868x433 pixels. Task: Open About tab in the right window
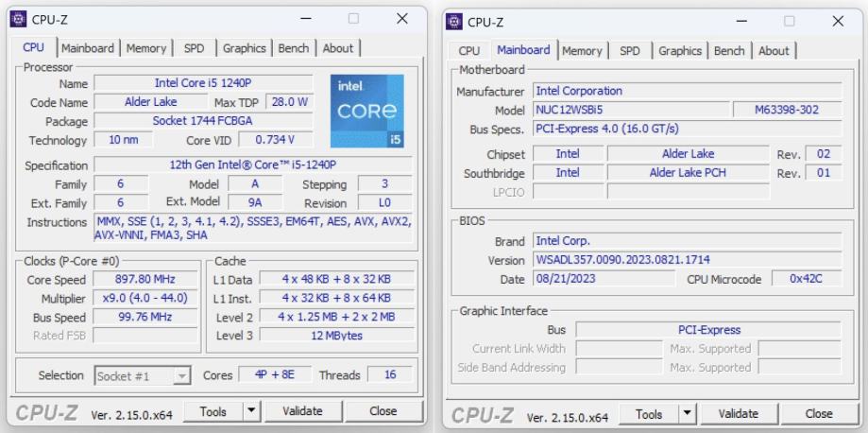(774, 50)
